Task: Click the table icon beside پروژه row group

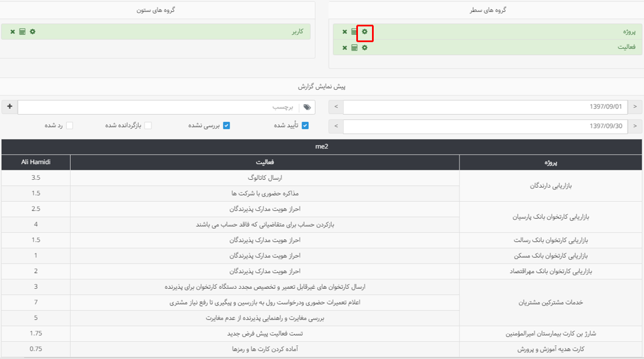Action: coord(354,33)
